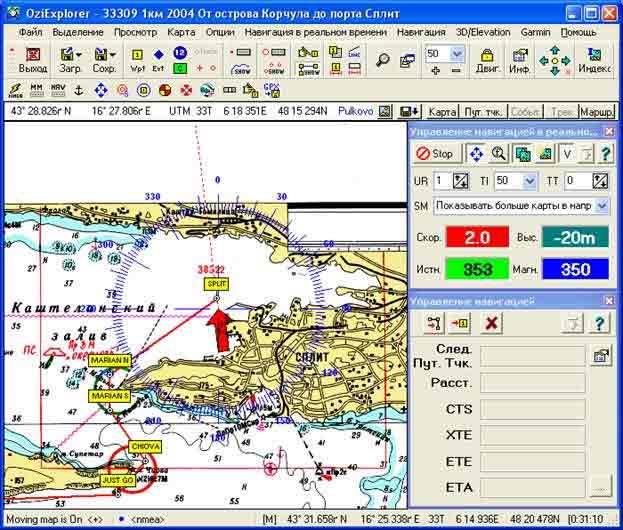Open the SM Показывать больше карты dropdown
The width and height of the screenshot is (623, 530).
point(602,206)
